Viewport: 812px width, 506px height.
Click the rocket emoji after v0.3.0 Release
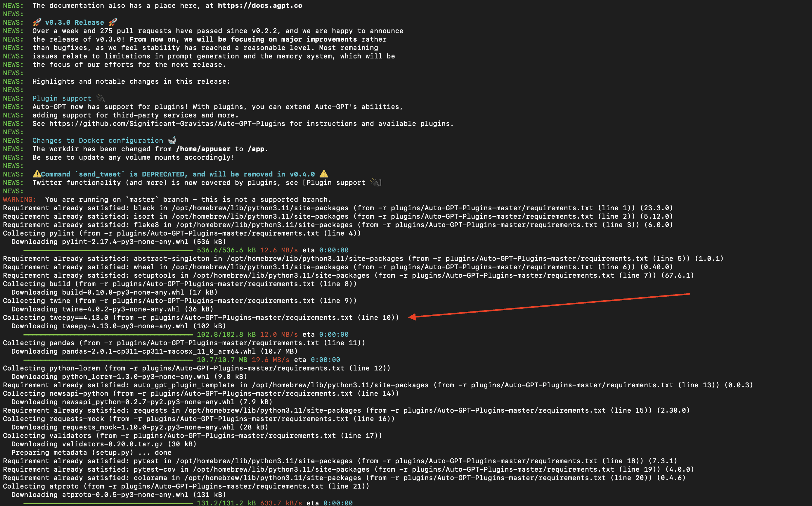click(x=113, y=22)
